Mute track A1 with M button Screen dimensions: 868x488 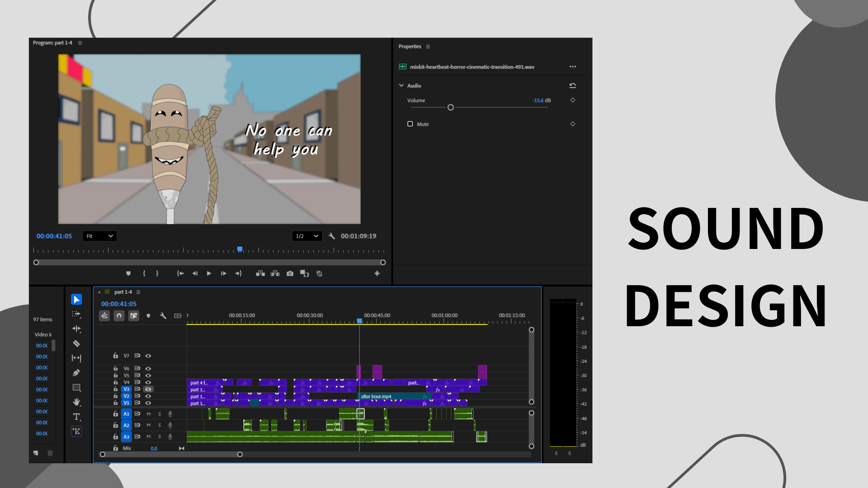pos(148,414)
